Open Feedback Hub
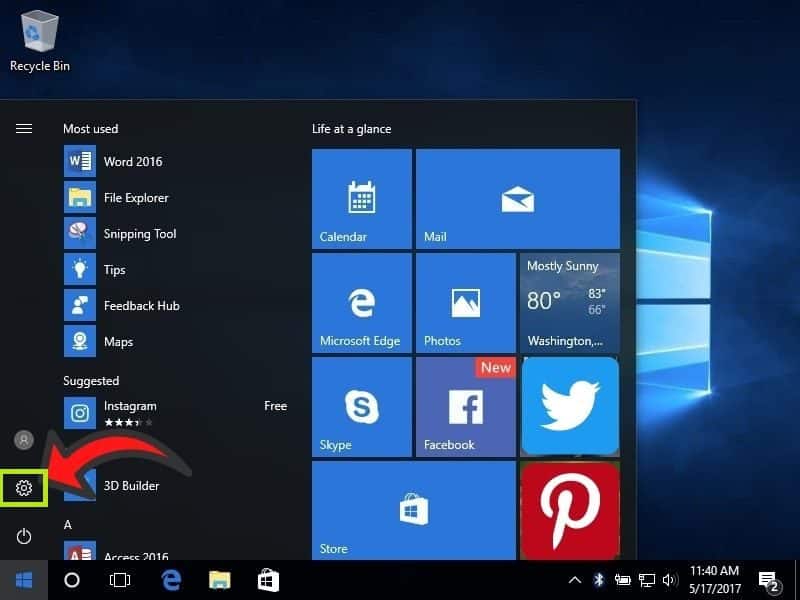Image resolution: width=800 pixels, height=600 pixels. (x=176, y=306)
